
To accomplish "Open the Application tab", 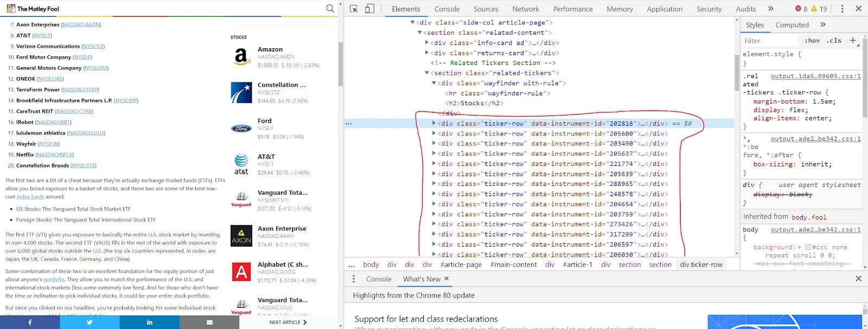I will (665, 9).
